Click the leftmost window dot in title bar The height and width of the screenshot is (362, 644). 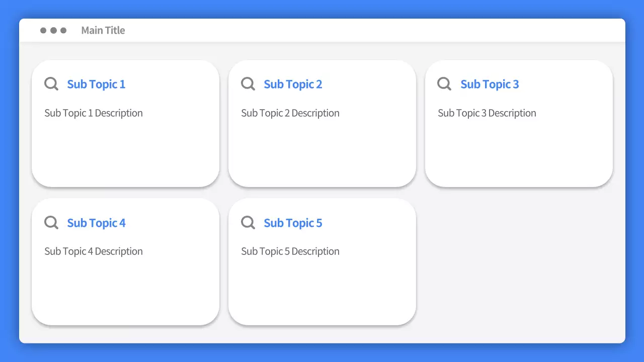43,31
